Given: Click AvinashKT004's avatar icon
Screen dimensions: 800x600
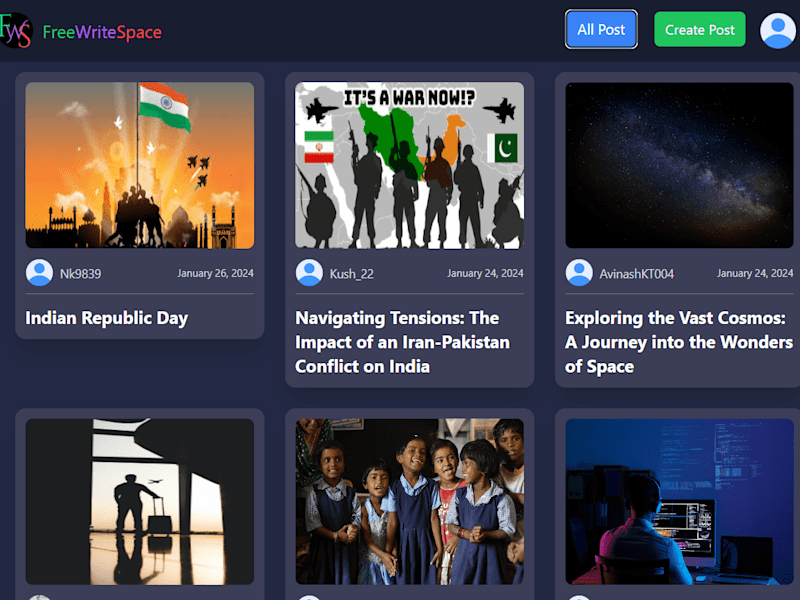Looking at the screenshot, I should pos(579,273).
